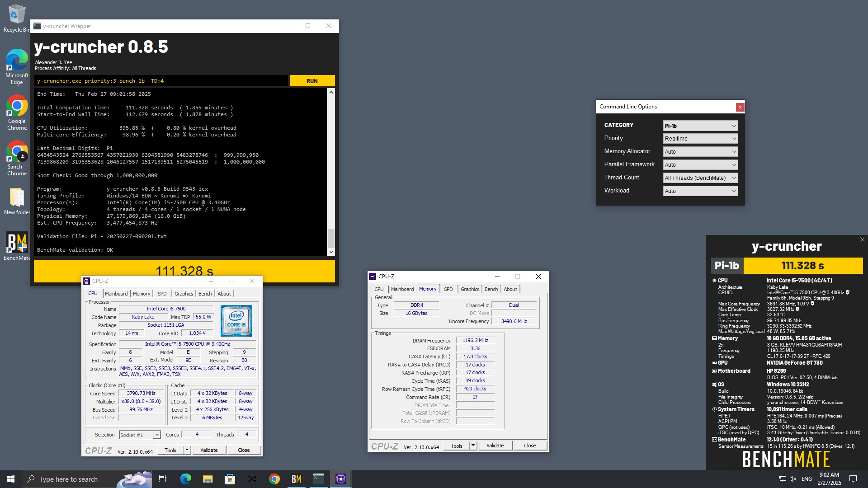Screen dimensions: 868x488
Task: Click the ENG language indicator
Action: click(807, 479)
